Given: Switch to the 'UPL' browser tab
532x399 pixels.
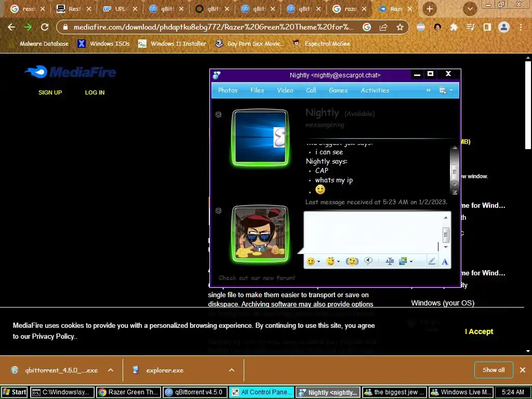Looking at the screenshot, I should click(x=120, y=9).
